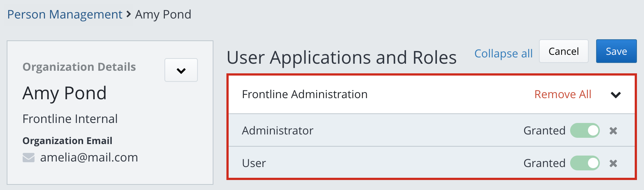Click the amelia@mail.com email address
This screenshot has width=644, height=190.
[89, 157]
